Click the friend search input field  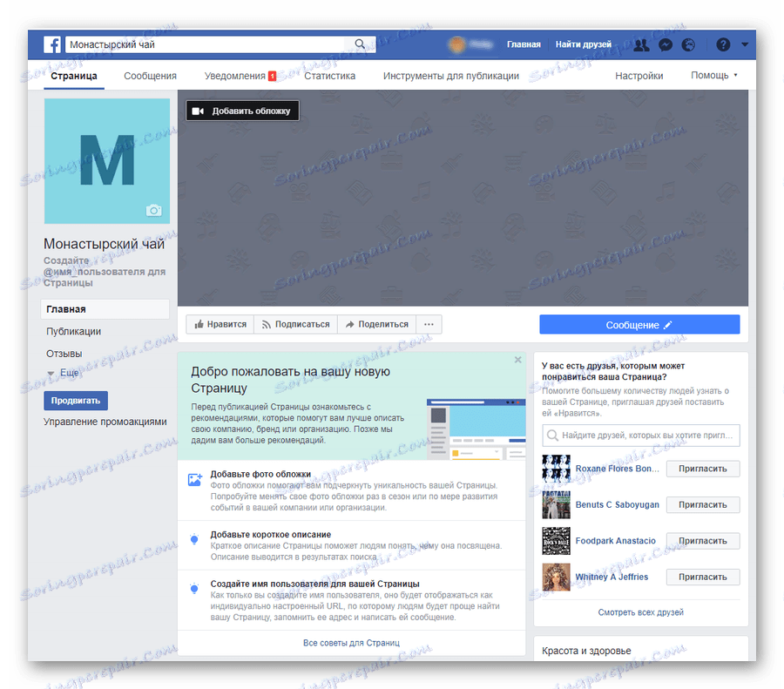tap(640, 435)
